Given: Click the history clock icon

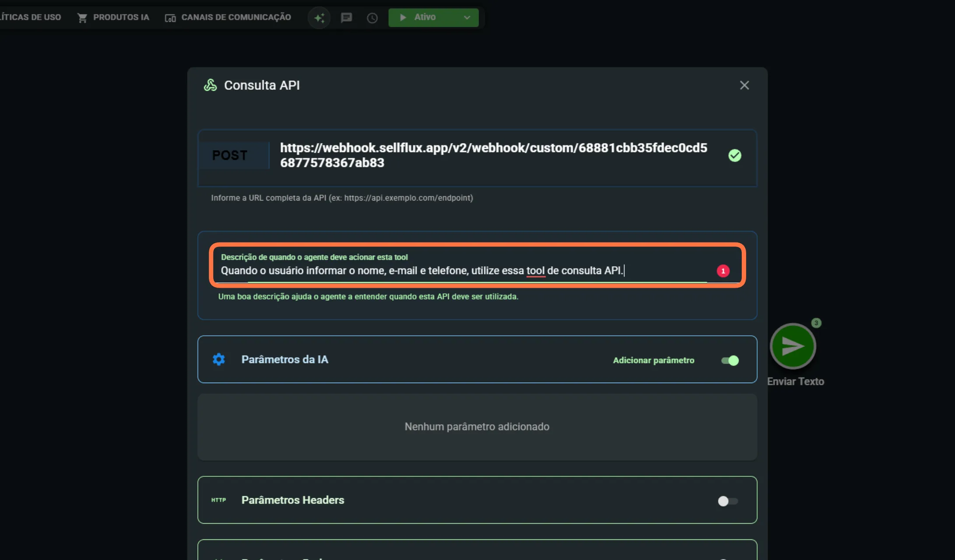Looking at the screenshot, I should coord(372,18).
